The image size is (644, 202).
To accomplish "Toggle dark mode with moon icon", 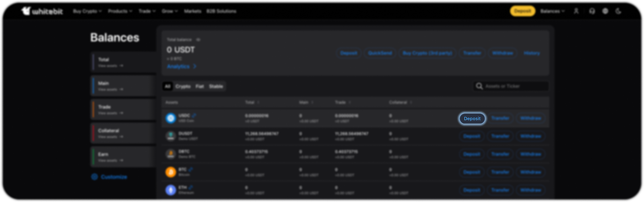I will point(618,11).
